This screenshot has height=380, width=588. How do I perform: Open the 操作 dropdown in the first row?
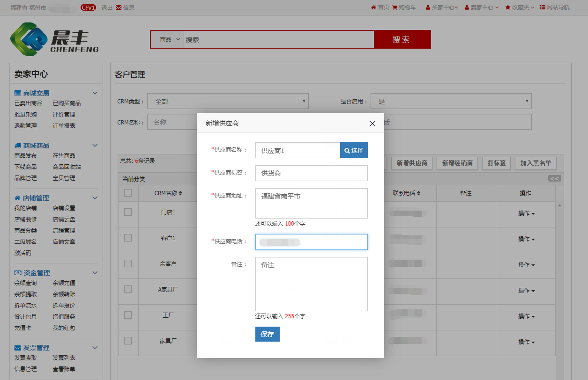pyautogui.click(x=526, y=213)
